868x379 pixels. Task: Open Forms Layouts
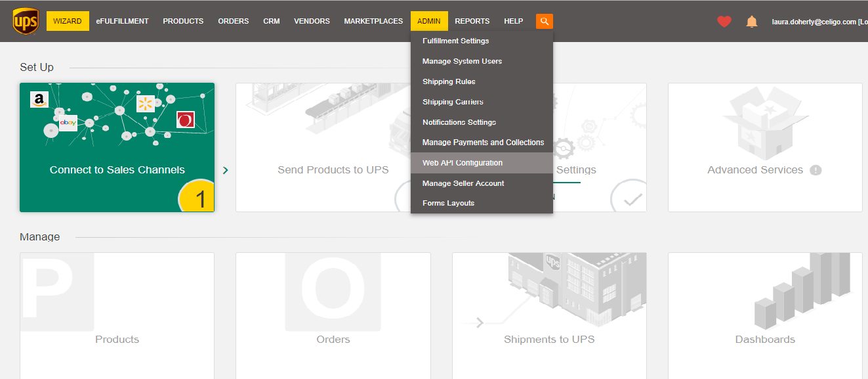(x=482, y=203)
